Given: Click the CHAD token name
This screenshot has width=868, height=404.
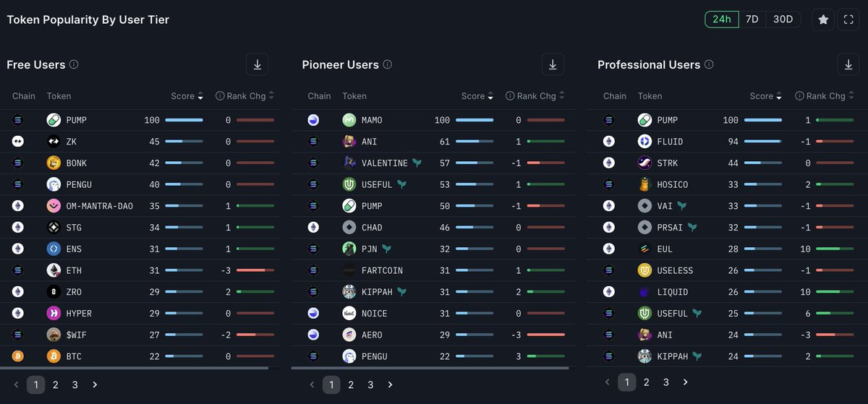Looking at the screenshot, I should 372,228.
